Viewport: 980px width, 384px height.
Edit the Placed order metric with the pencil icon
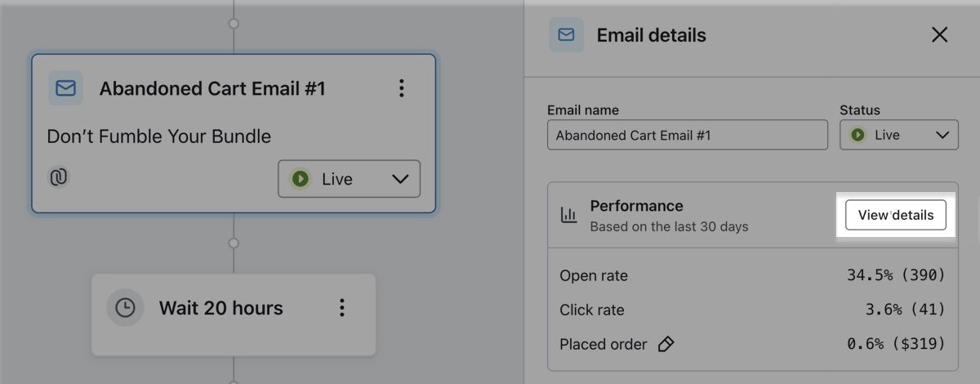[x=666, y=344]
